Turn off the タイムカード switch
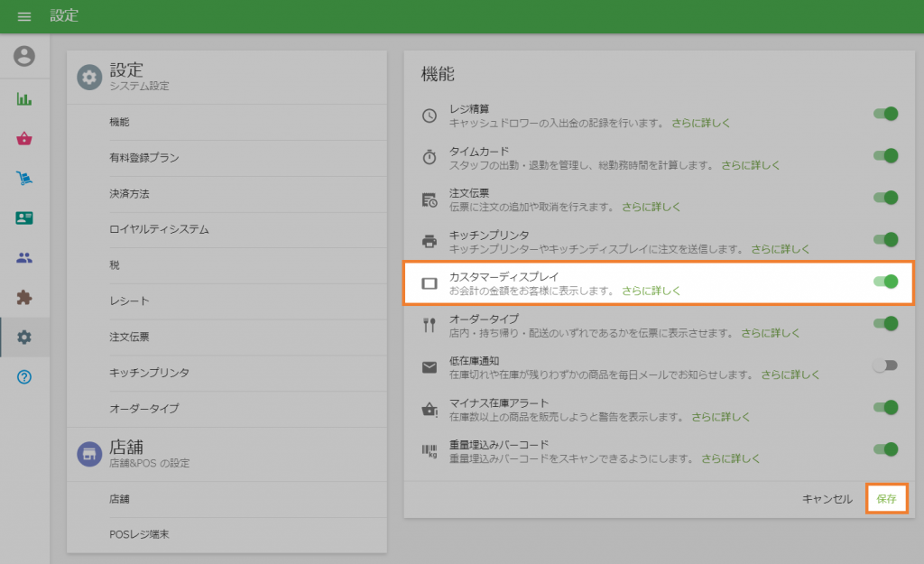 point(884,153)
